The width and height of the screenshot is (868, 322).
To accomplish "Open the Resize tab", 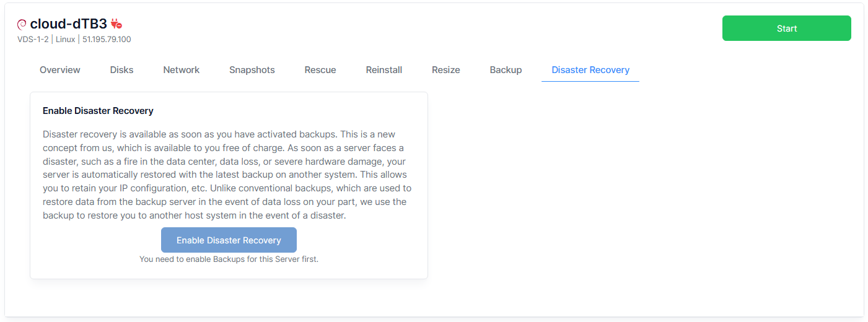I will [446, 70].
